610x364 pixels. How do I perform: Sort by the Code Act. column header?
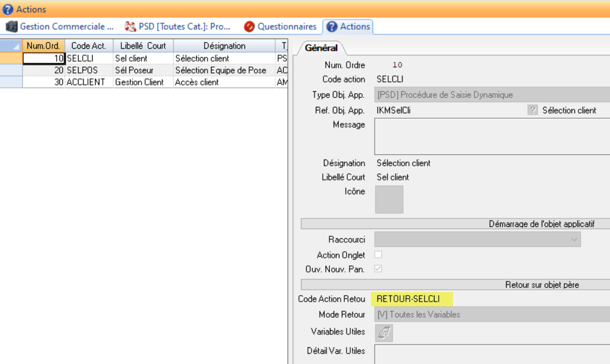tap(88, 46)
